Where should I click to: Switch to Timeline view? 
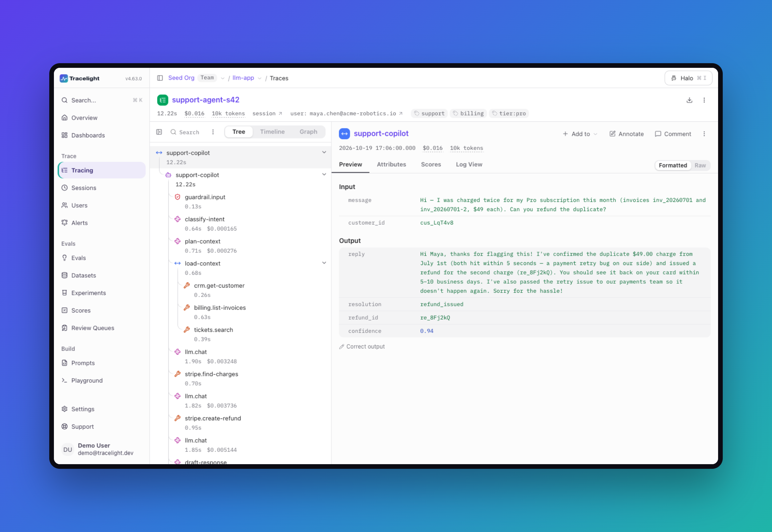[272, 132]
